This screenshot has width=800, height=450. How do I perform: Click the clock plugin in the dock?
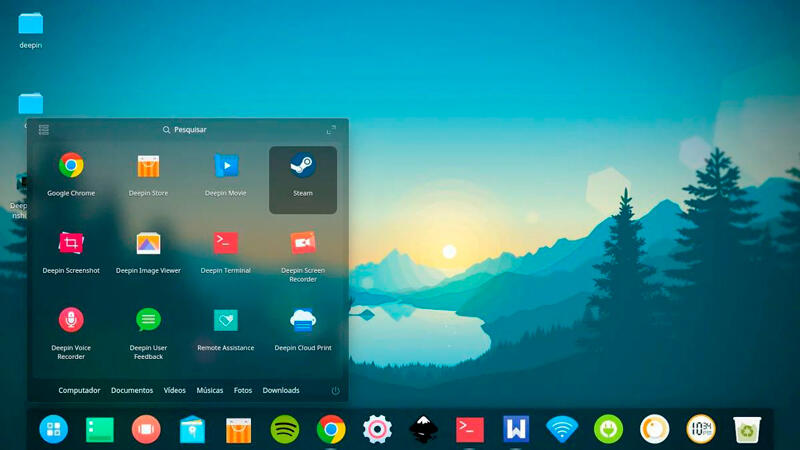pos(701,429)
